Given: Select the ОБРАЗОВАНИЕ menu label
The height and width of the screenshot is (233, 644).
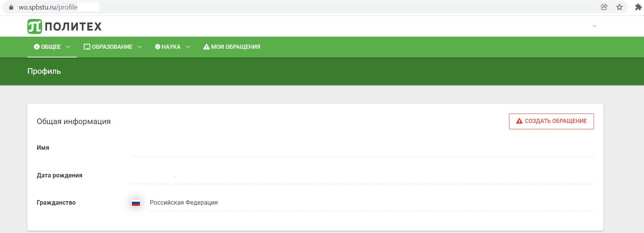Looking at the screenshot, I should (112, 47).
